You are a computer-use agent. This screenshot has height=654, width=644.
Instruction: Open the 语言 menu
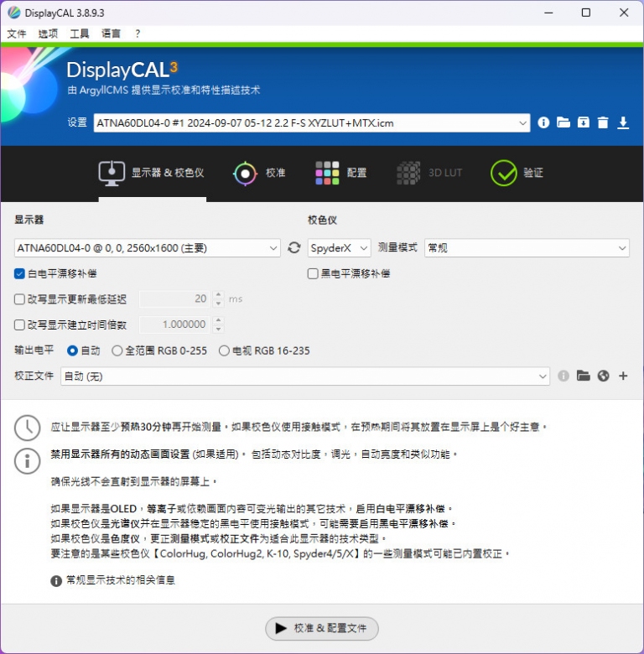111,34
